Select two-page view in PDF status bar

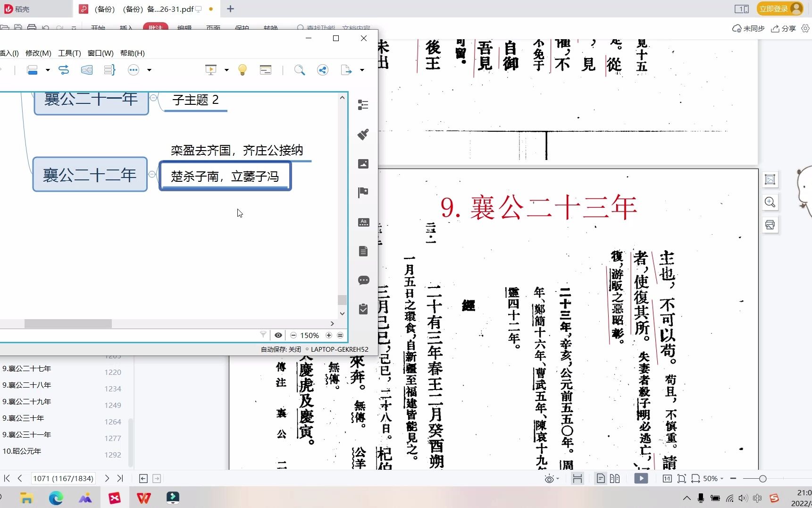click(615, 479)
